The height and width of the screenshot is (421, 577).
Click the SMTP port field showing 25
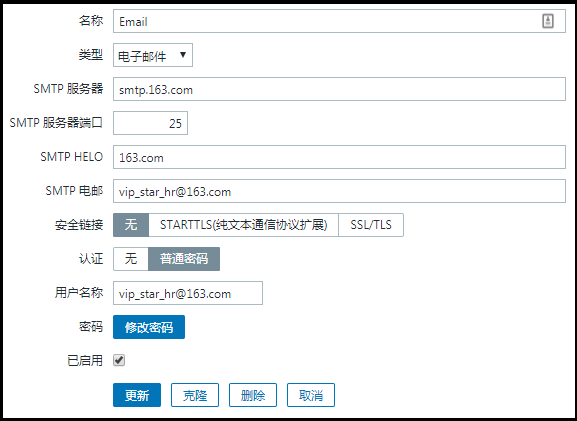[x=151, y=123]
